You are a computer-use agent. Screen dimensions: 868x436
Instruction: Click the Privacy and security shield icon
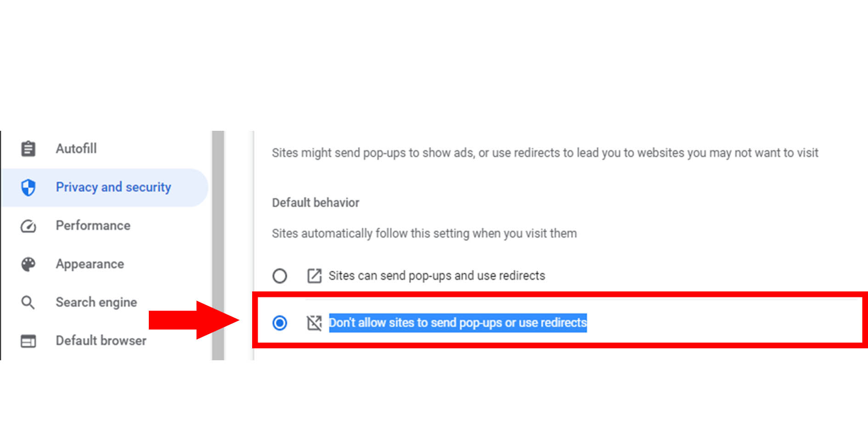click(28, 187)
